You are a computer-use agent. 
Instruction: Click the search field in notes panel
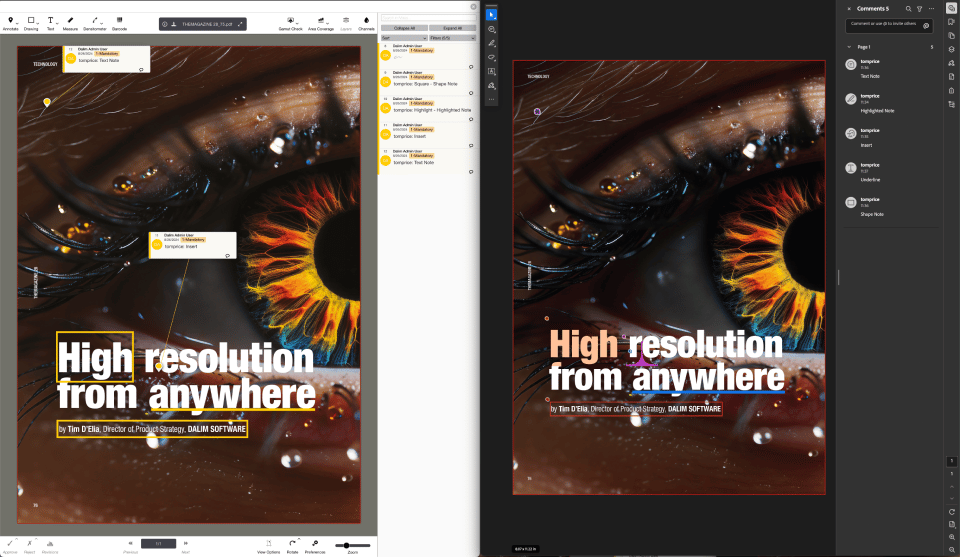(x=428, y=18)
